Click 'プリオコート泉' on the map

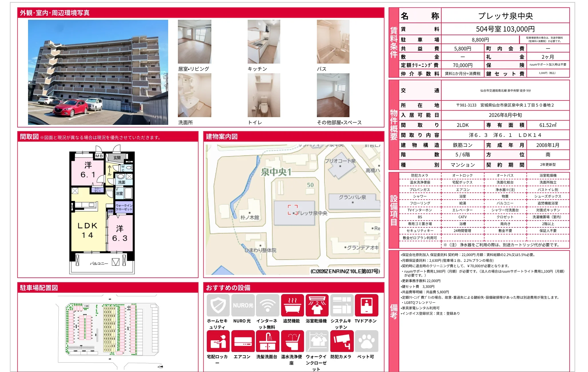(340, 161)
